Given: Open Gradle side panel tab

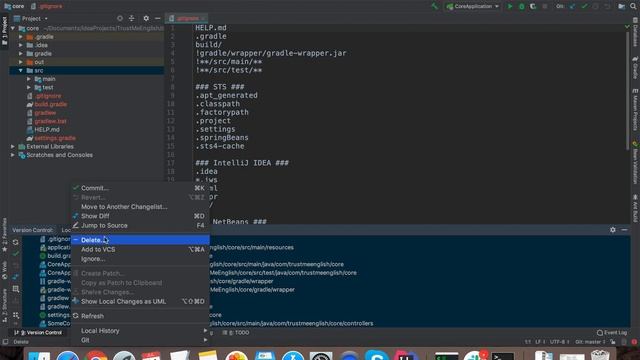Looking at the screenshot, I should [636, 67].
